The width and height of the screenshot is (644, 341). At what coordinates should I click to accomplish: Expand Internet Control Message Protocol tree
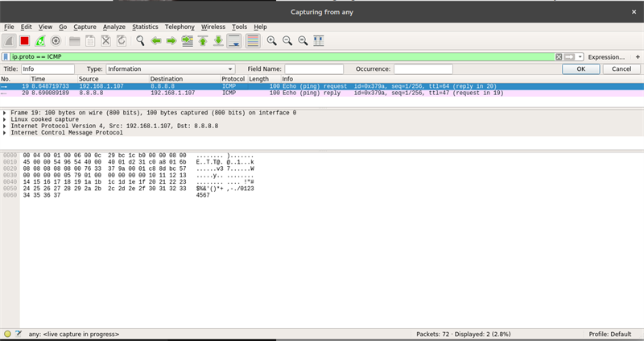coord(6,132)
